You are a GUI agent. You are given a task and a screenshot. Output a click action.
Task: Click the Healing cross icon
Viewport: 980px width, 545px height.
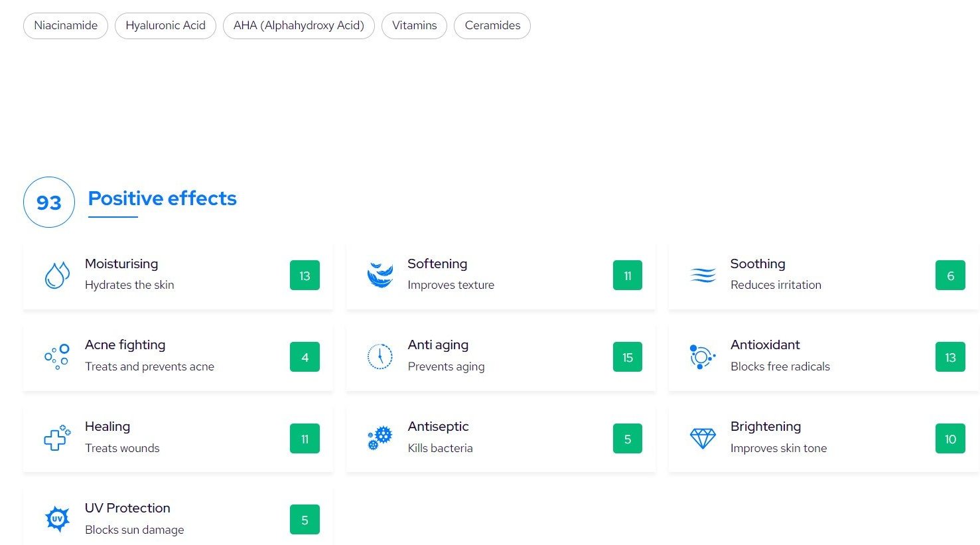57,438
